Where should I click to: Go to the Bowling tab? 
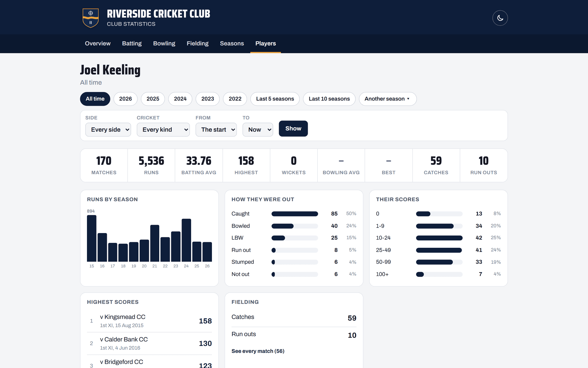pos(164,44)
